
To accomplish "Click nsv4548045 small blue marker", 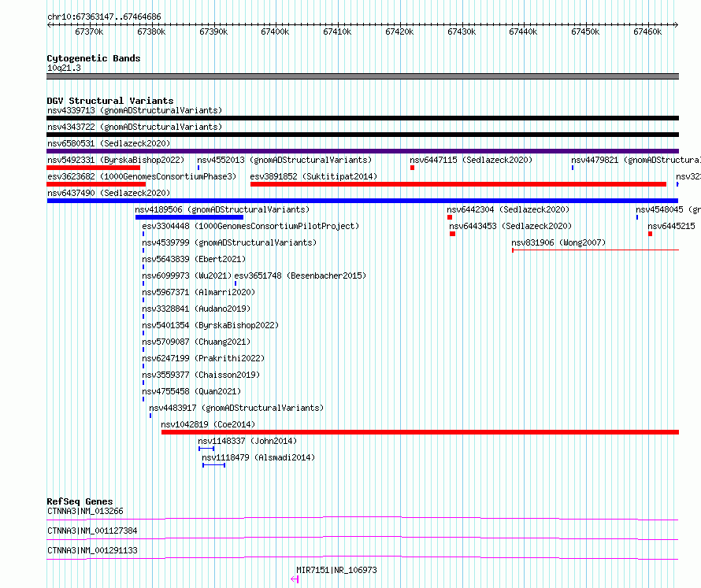I will click(637, 217).
